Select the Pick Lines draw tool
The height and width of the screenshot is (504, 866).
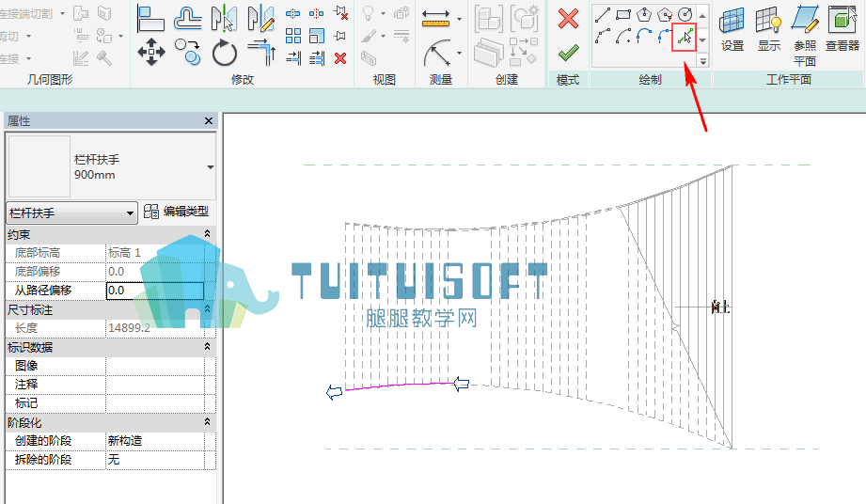pos(684,38)
